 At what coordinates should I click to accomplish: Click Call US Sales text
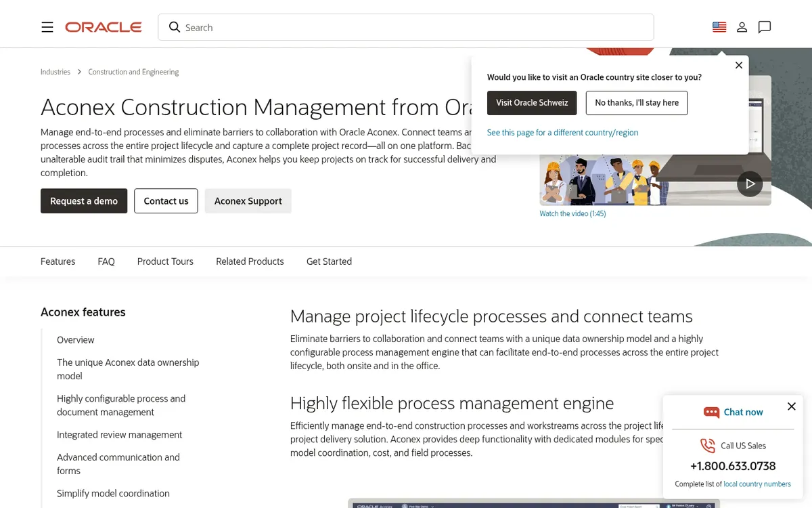743,446
